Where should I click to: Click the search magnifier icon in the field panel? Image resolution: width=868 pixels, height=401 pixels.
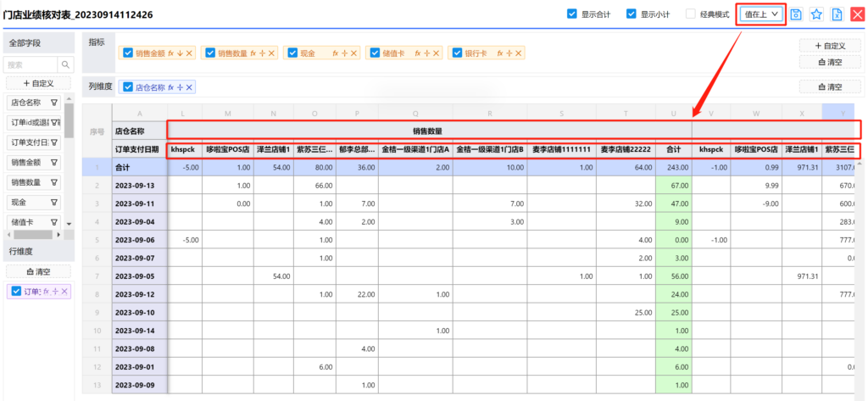click(x=66, y=64)
